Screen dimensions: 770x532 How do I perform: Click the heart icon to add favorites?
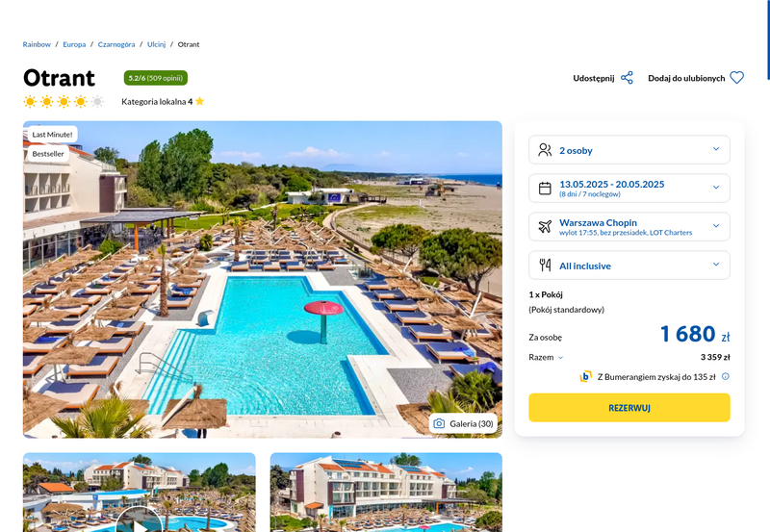click(x=736, y=78)
